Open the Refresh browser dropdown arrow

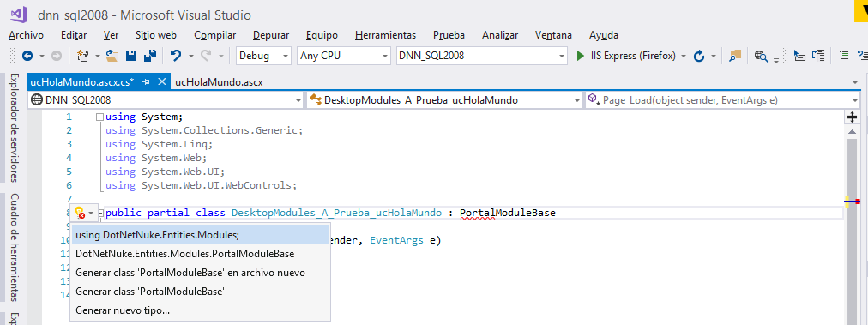(x=714, y=56)
